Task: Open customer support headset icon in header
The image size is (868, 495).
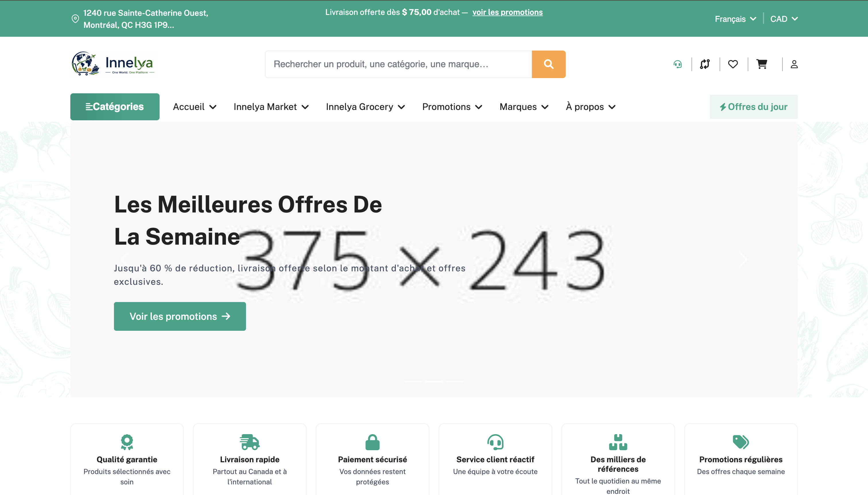Action: 678,64
